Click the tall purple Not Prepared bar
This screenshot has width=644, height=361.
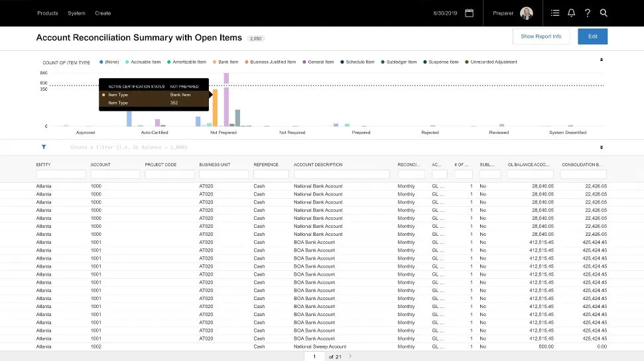pyautogui.click(x=226, y=99)
